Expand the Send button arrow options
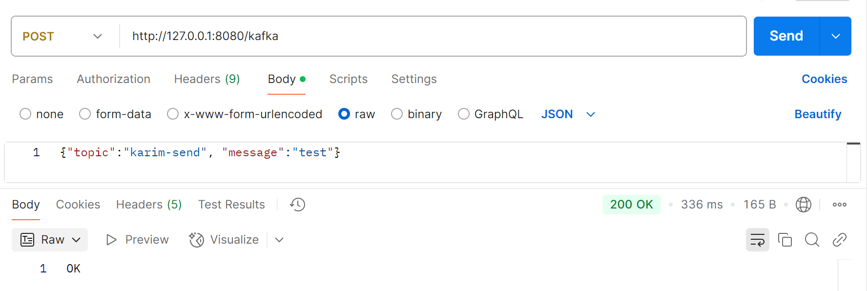This screenshot has height=291, width=868. pyautogui.click(x=835, y=36)
